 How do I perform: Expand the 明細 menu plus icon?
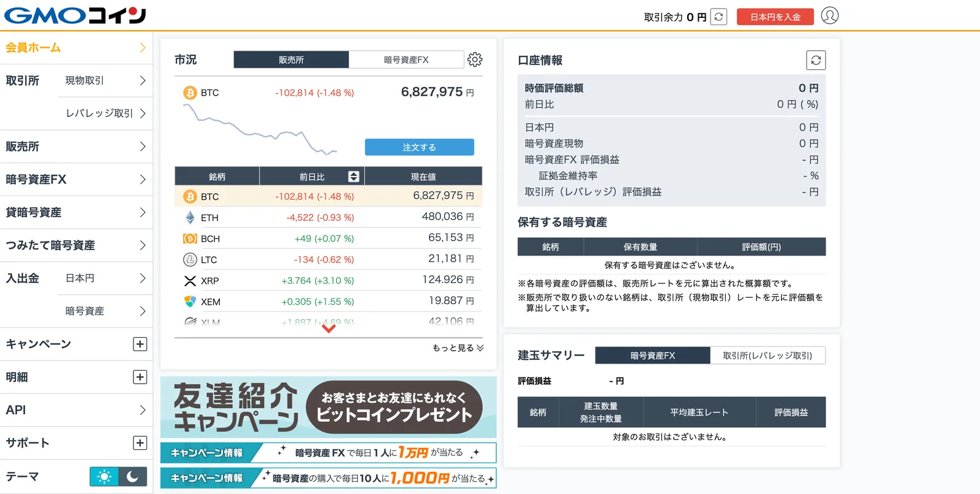(x=140, y=377)
